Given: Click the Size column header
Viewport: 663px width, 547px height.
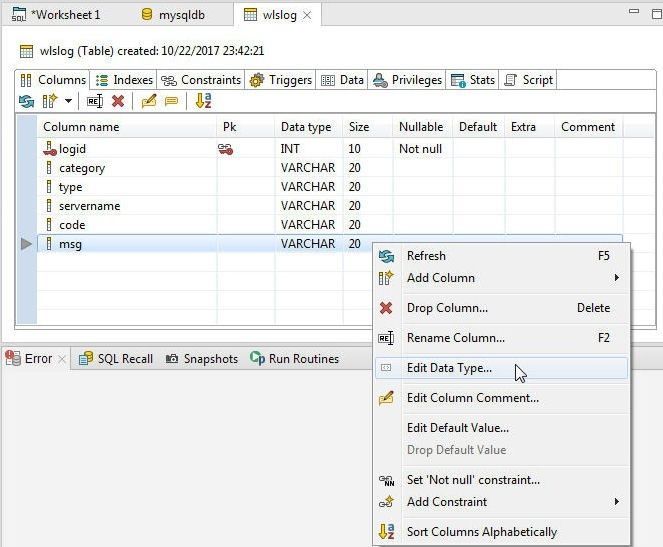Looking at the screenshot, I should click(x=368, y=127).
